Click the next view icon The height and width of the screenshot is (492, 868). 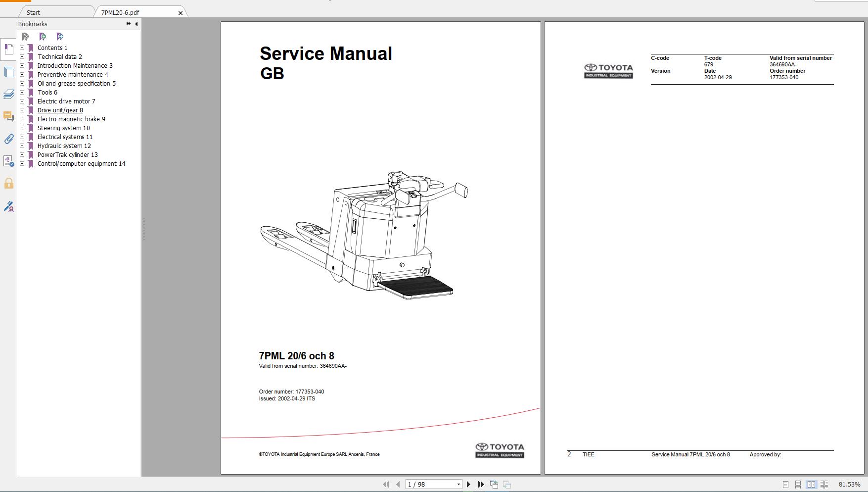click(507, 485)
